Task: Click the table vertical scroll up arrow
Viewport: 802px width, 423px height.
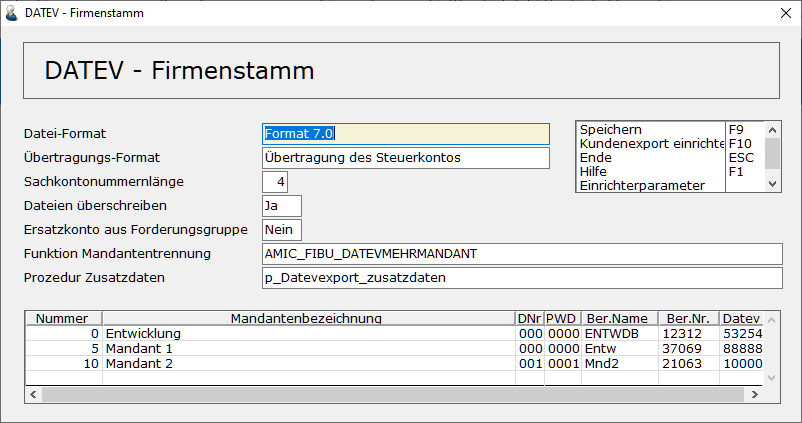Action: pyautogui.click(x=771, y=320)
